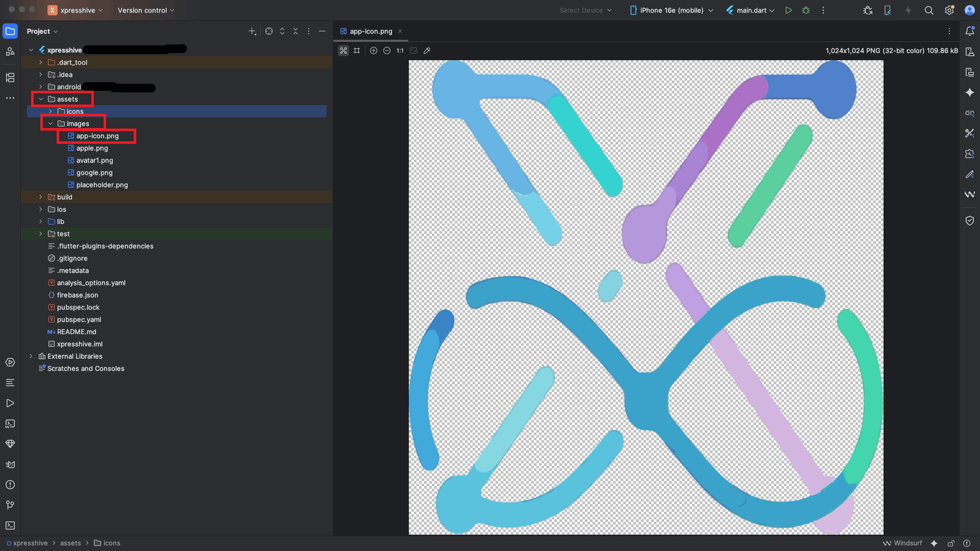Open the Git tool window icon
Screen dimensions: 980x551
pos(10,505)
